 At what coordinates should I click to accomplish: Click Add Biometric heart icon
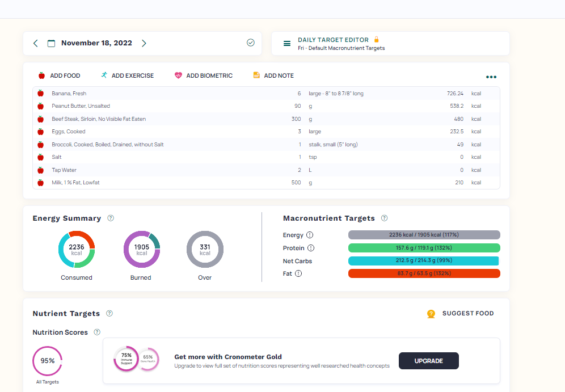point(178,75)
